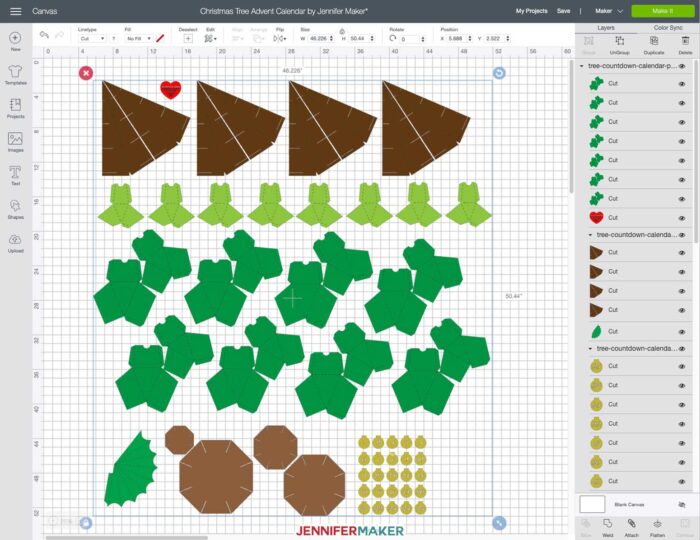Click the size lock icon
700x540 pixels.
click(x=342, y=31)
